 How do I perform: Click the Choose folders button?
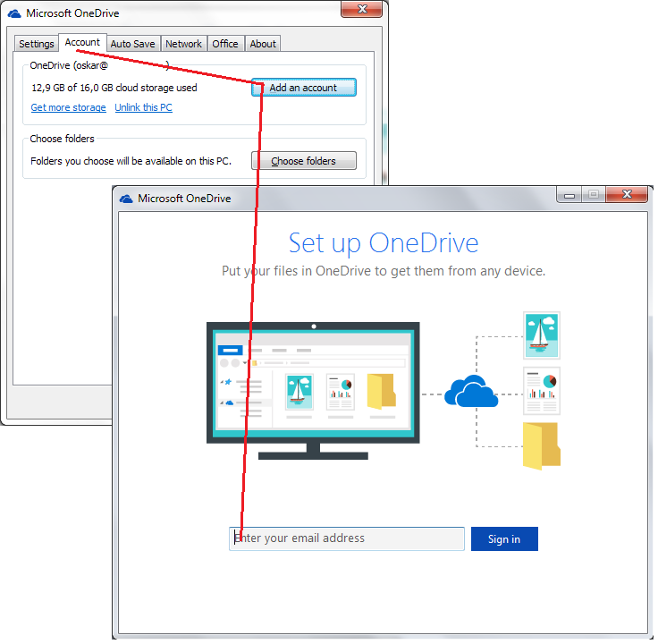coord(304,161)
